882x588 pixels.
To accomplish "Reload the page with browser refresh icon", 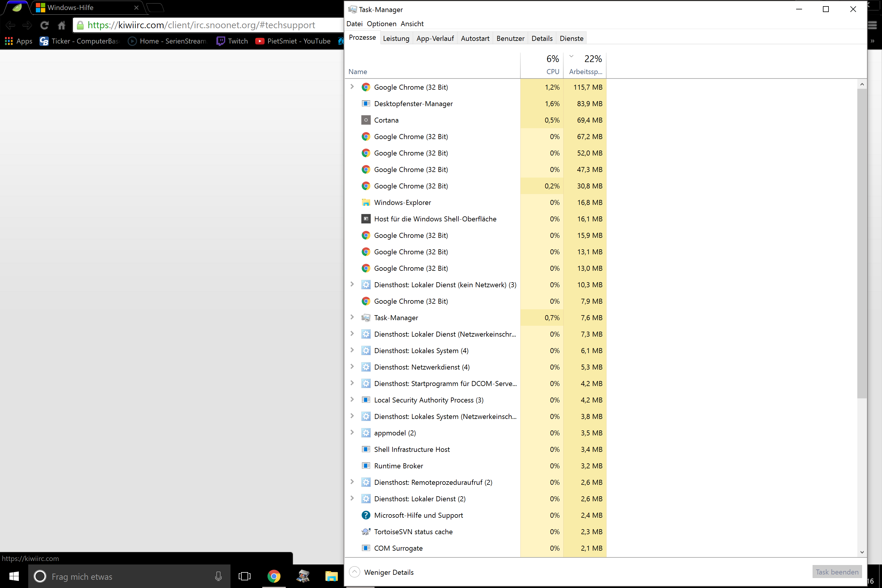I will (44, 25).
